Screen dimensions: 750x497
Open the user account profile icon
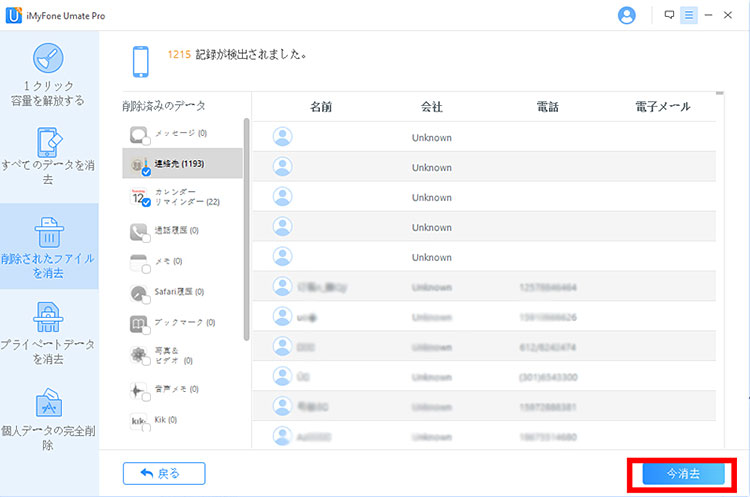coord(627,15)
